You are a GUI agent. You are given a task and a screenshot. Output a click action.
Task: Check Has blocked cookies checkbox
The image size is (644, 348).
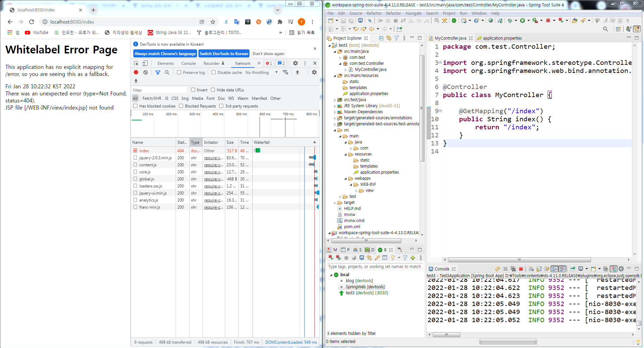[x=135, y=106]
